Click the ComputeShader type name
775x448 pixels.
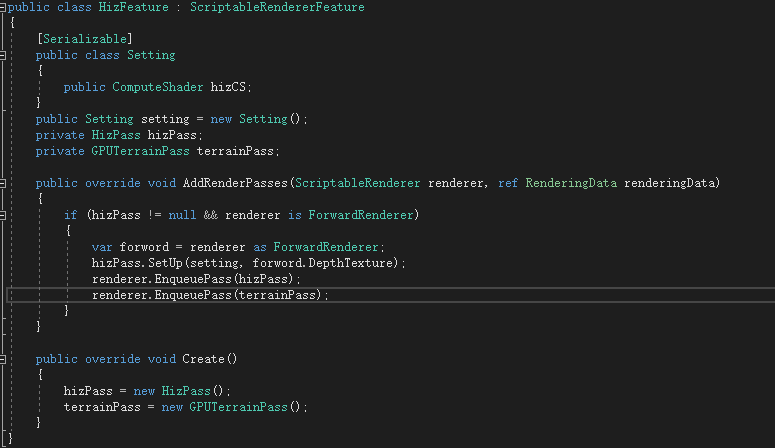[158, 87]
